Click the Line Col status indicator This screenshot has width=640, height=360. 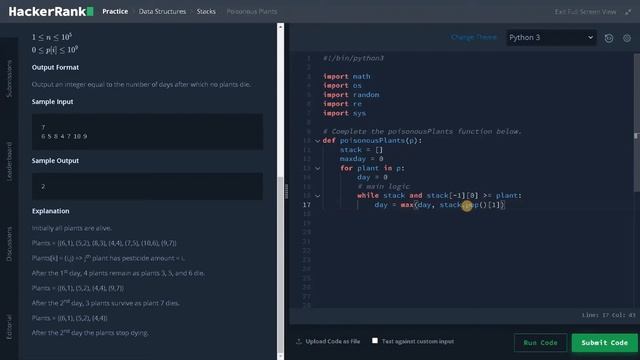[x=608, y=315]
